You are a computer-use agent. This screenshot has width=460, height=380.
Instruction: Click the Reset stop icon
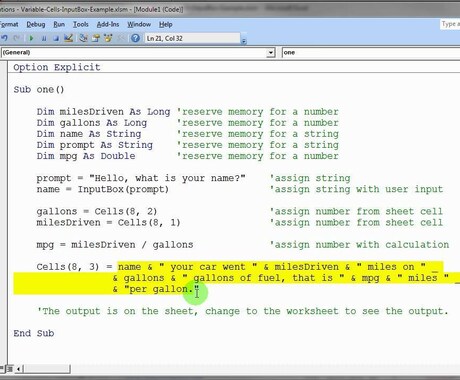pyautogui.click(x=56, y=38)
